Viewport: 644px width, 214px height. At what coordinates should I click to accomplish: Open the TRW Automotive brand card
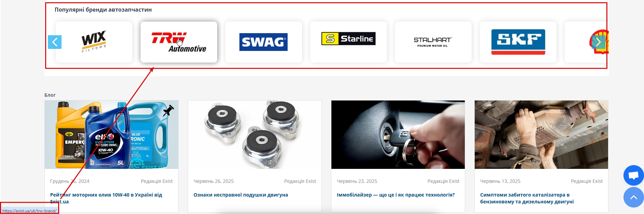[x=179, y=42]
